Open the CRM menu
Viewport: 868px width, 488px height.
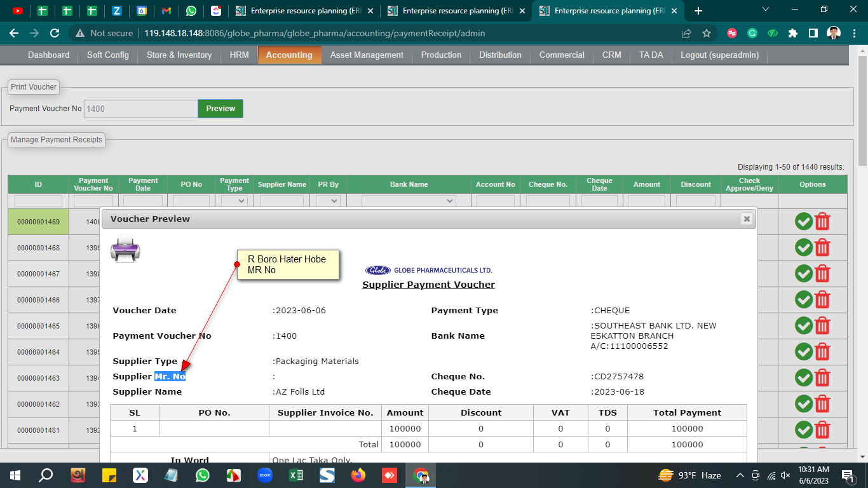(612, 55)
